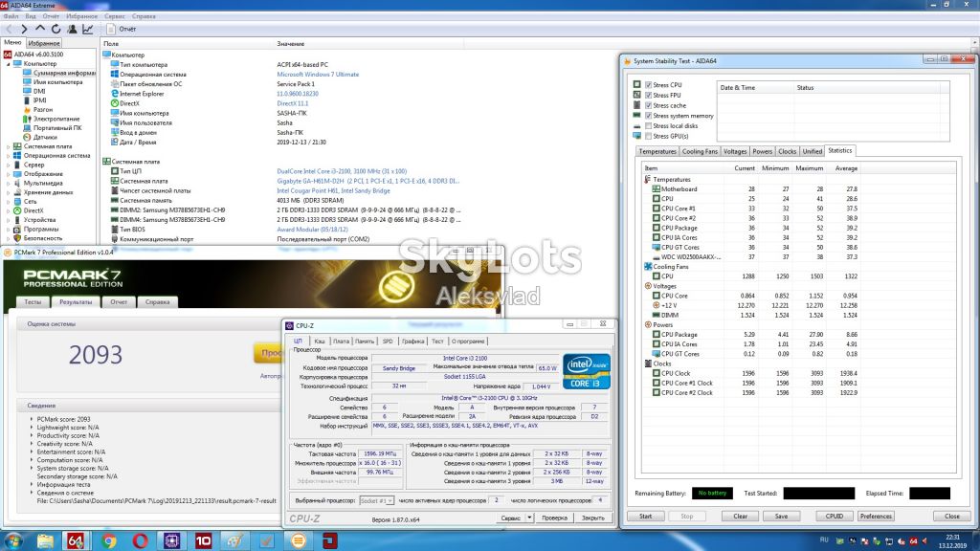
Task: Click the Stress CPU chip icon
Action: click(636, 84)
